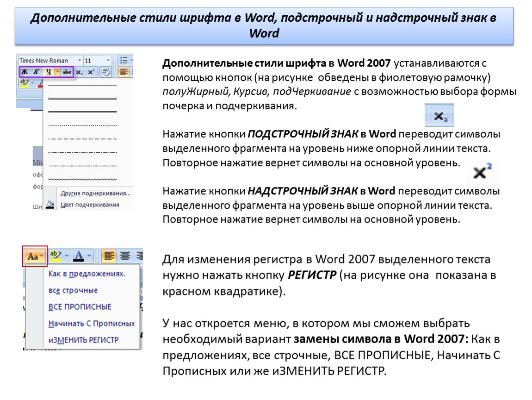Select ВСЕ ПРОПИСНЫЕ case option

click(80, 307)
